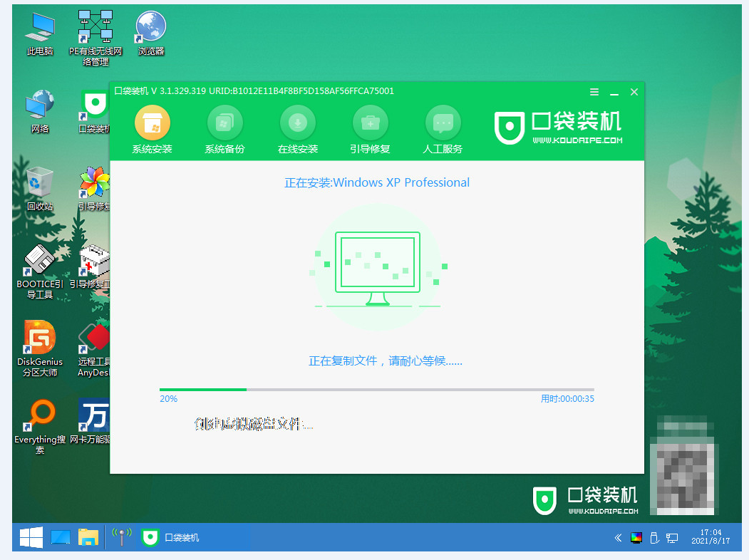Click the Windows Start button
The height and width of the screenshot is (560, 749).
(x=31, y=537)
